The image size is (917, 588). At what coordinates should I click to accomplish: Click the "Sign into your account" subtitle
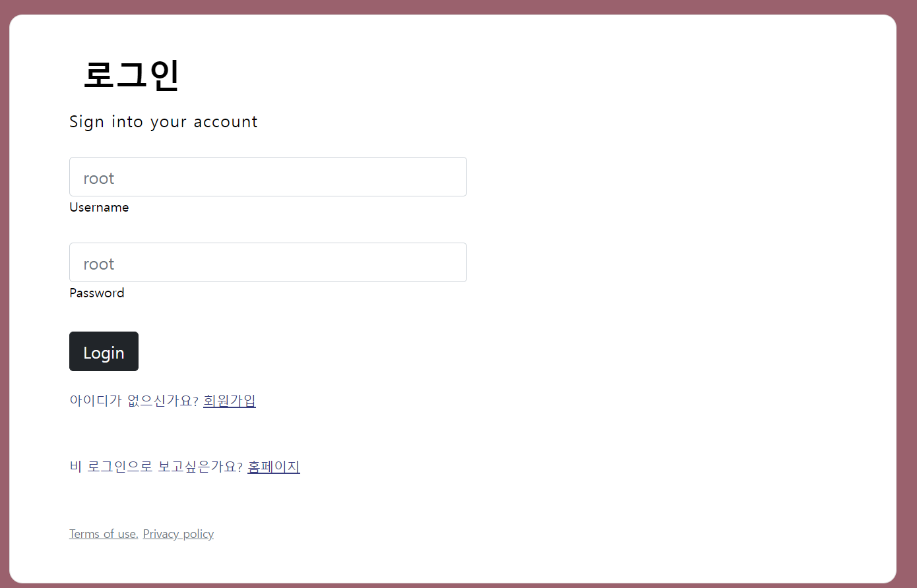click(164, 122)
